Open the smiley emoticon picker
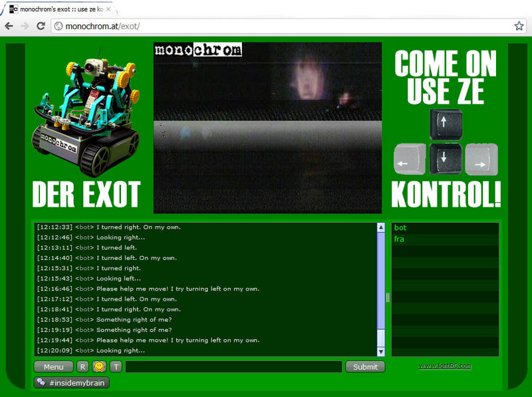 99,366
